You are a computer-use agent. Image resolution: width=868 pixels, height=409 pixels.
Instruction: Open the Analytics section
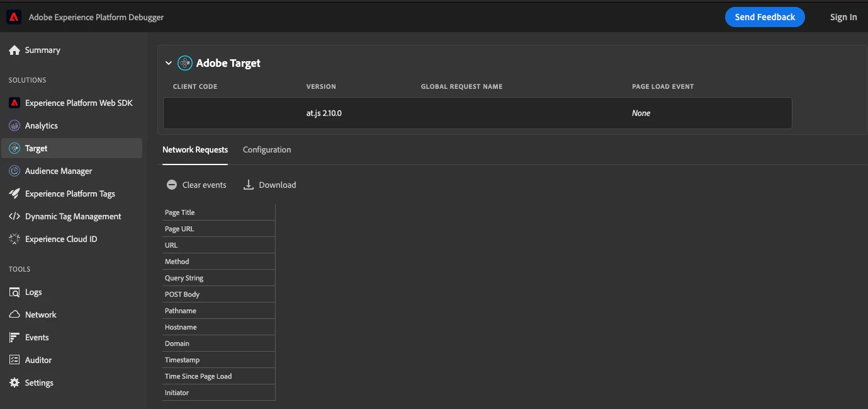[72, 126]
